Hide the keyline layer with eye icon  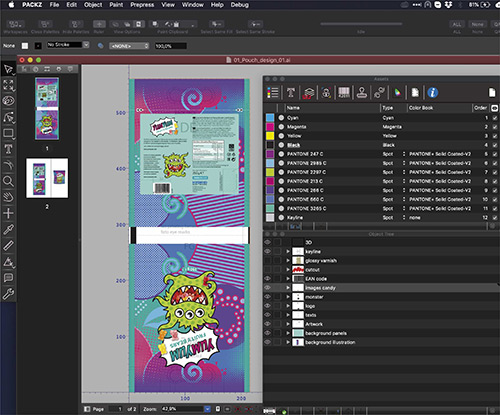point(267,251)
